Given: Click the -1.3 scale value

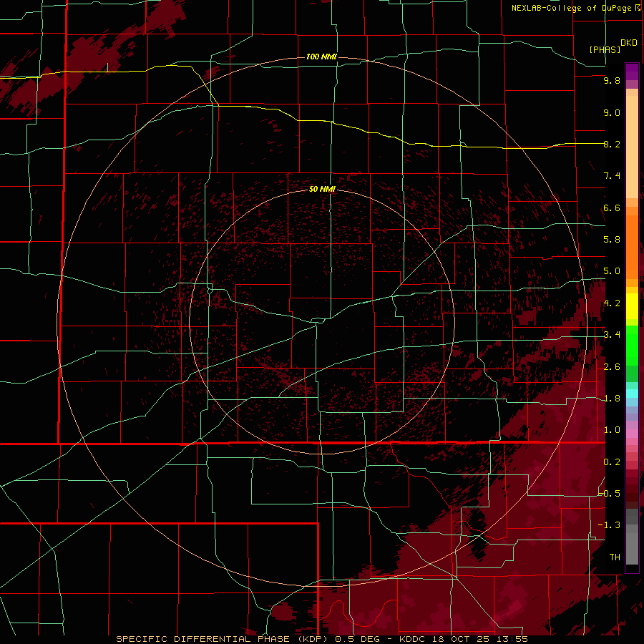Looking at the screenshot, I should 609,525.
